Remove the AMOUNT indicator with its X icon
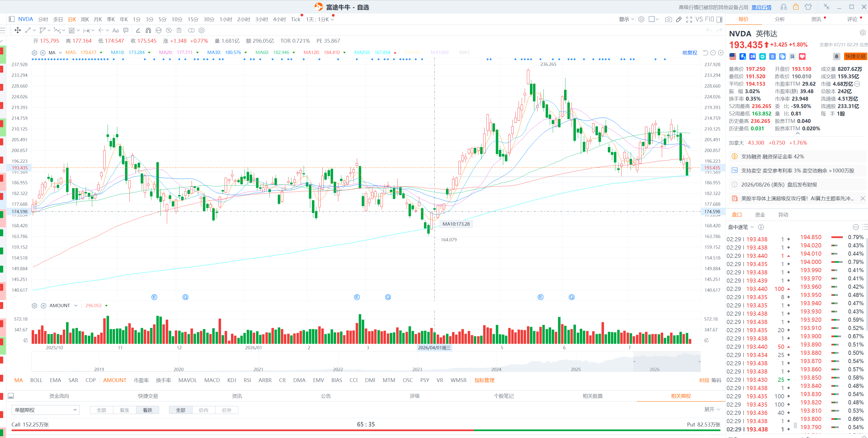Viewport: 868px width, 438px height. pyautogui.click(x=43, y=305)
